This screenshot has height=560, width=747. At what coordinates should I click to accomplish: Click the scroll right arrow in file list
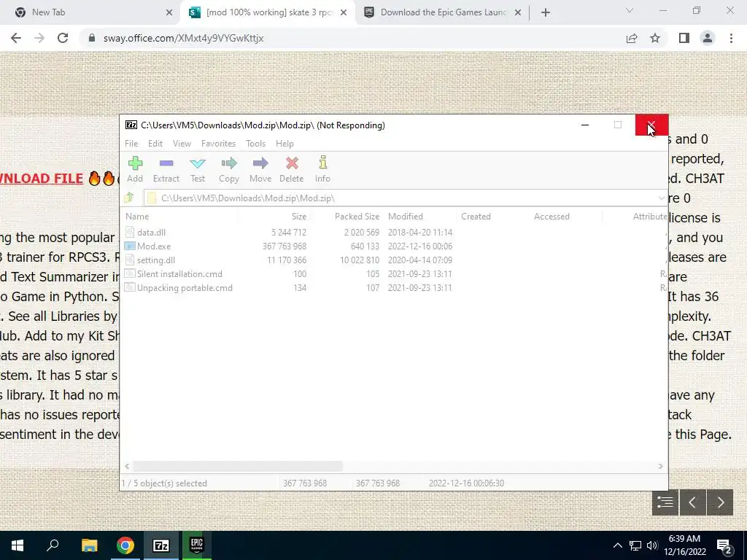660,466
